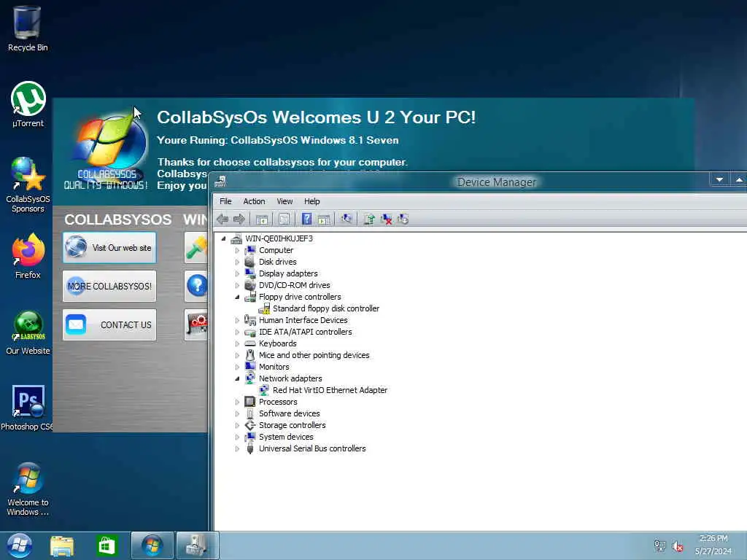The width and height of the screenshot is (747, 560).
Task: Select 'Mice and other pointing devices' label
Action: 314,355
